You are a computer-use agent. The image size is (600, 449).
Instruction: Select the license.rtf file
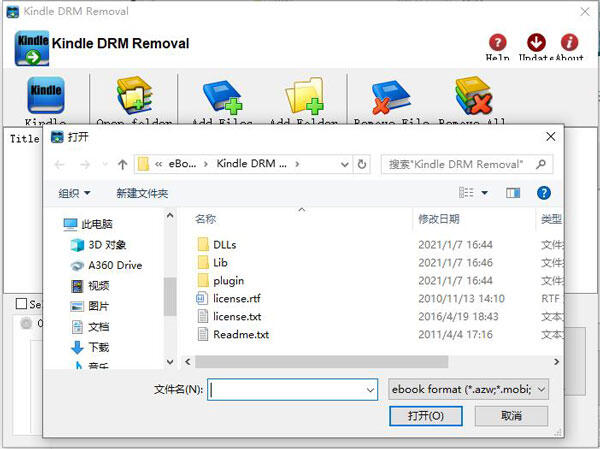(x=228, y=299)
